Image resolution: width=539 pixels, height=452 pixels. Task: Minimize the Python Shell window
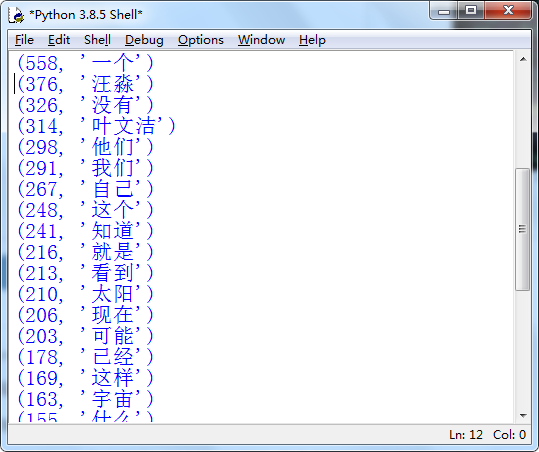444,11
